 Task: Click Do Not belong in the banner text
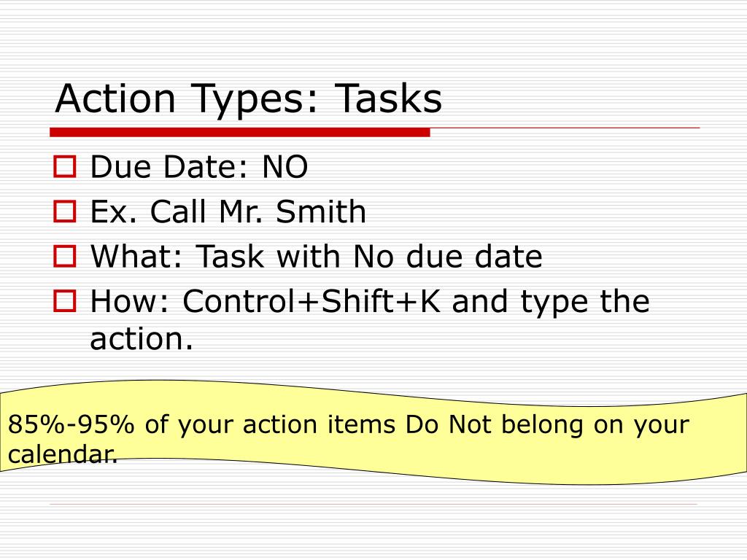point(495,424)
